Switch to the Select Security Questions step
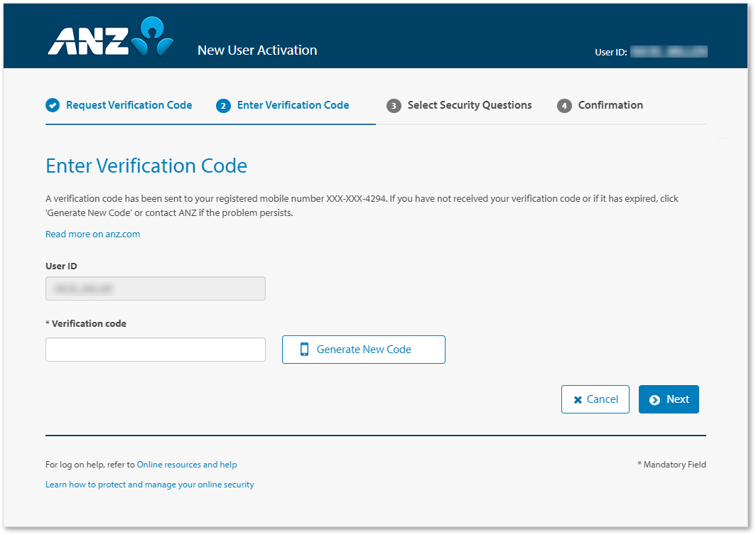 tap(470, 104)
